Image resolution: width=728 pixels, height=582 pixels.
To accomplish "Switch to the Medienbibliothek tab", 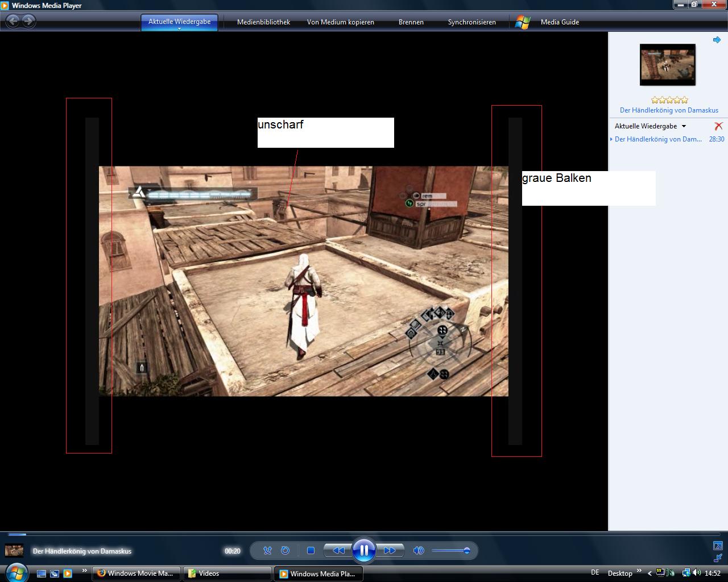I will [263, 22].
